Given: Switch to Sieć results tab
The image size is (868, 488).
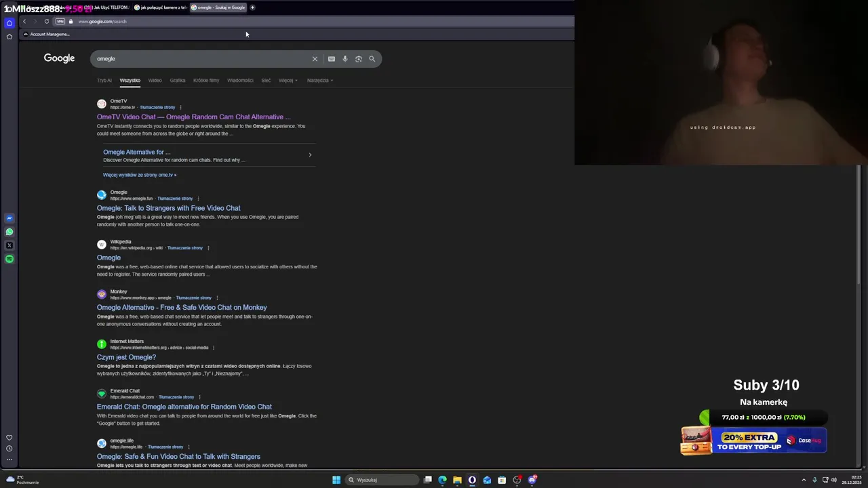Looking at the screenshot, I should [266, 80].
